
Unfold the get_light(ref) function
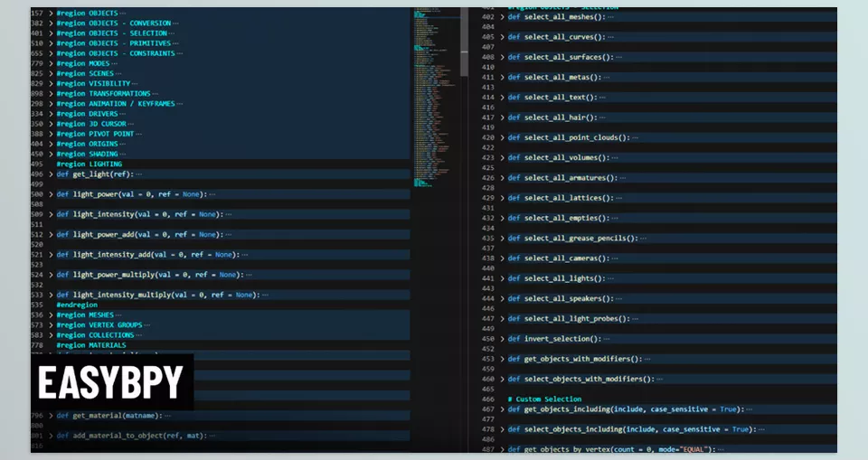tap(51, 174)
